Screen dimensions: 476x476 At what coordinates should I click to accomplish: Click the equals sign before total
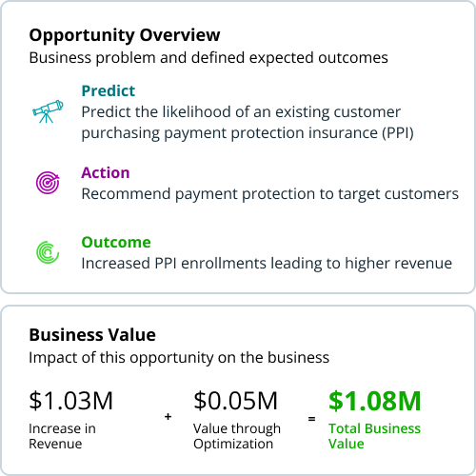(x=311, y=419)
